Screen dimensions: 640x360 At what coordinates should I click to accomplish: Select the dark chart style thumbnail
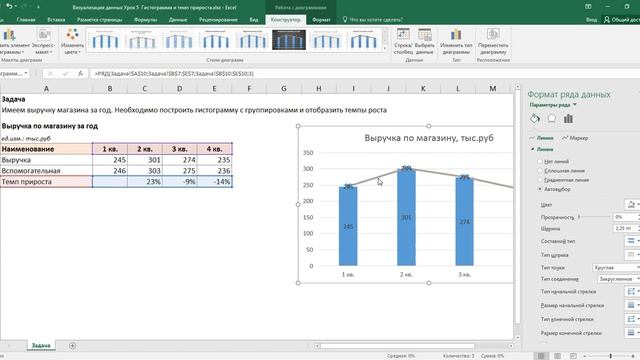[x=289, y=40]
